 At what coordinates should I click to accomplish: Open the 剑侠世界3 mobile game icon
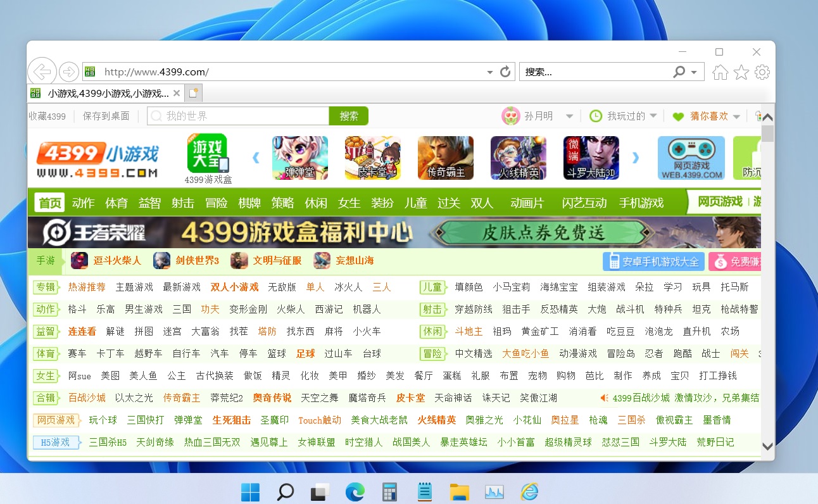(161, 260)
